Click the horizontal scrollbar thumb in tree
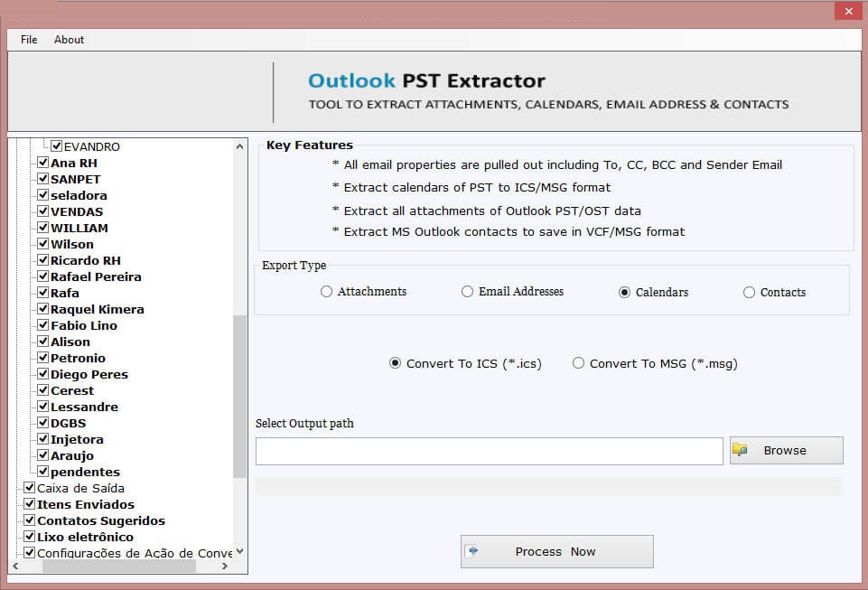The width and height of the screenshot is (868, 590). [119, 567]
